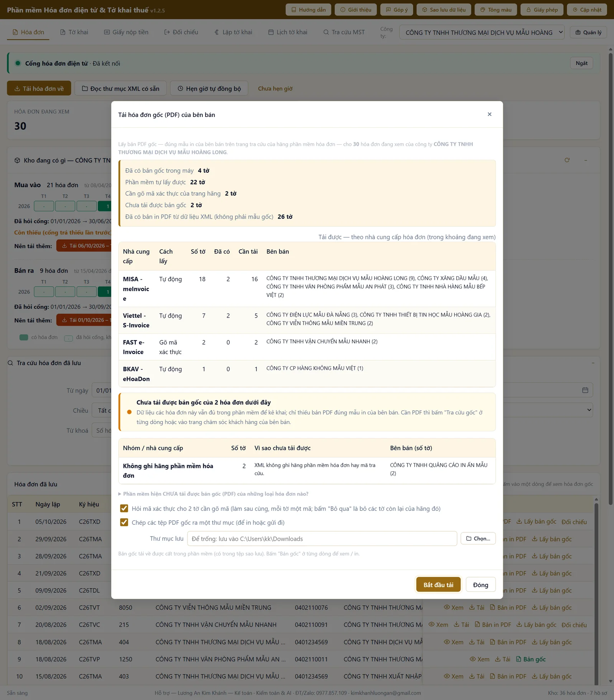The height and width of the screenshot is (700, 614).
Task: Click Ngắt to disconnect portal
Action: pyautogui.click(x=581, y=63)
